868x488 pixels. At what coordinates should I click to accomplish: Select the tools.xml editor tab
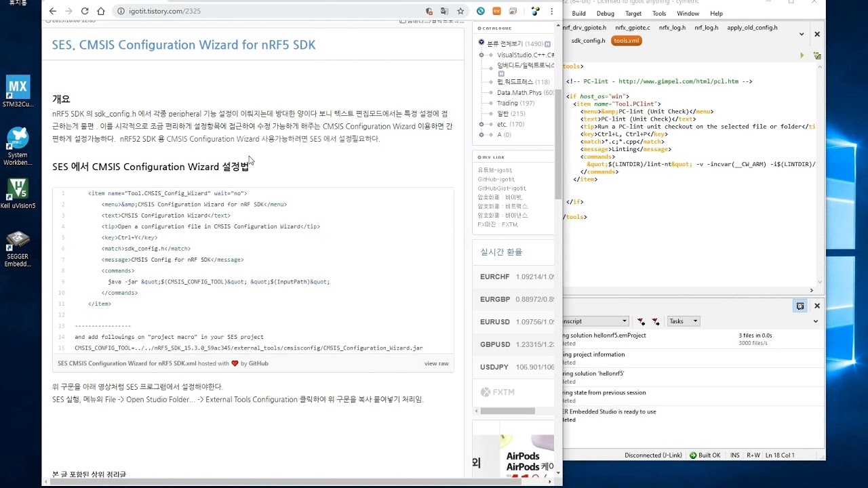(x=626, y=41)
